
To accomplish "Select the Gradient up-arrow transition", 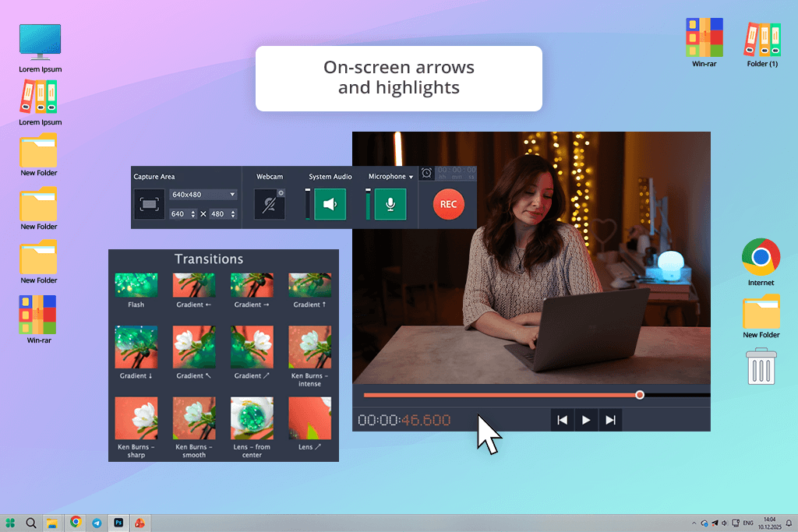I will point(310,285).
